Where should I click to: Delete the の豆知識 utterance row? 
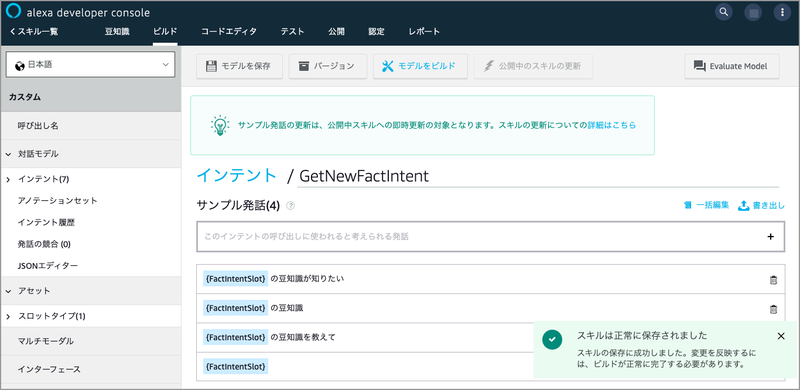pos(773,308)
